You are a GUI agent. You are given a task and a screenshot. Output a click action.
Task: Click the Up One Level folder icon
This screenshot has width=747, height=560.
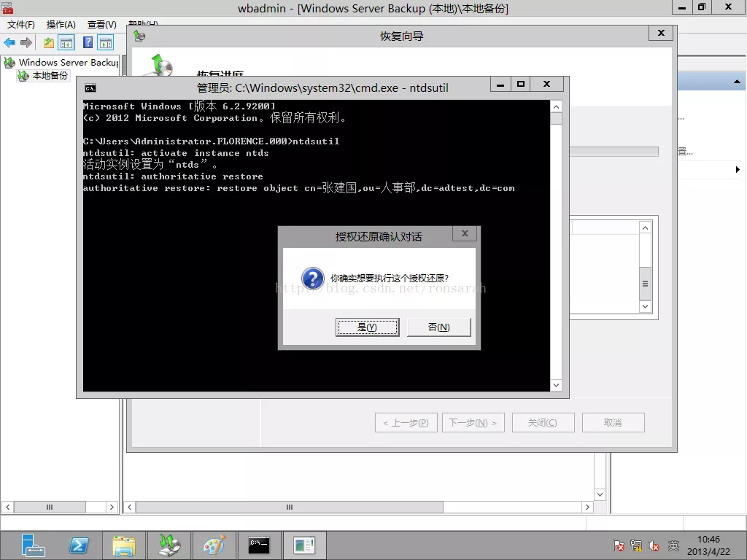click(48, 43)
